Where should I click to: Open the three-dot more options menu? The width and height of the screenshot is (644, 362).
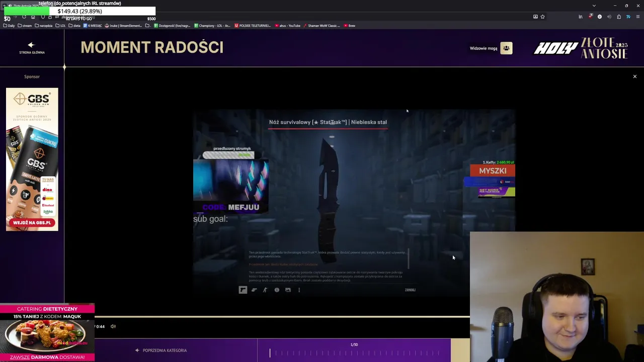pos(299,290)
